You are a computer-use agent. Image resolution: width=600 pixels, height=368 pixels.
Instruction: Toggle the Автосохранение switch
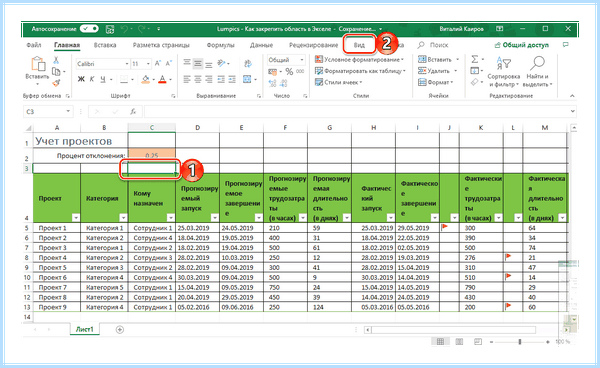(90, 29)
